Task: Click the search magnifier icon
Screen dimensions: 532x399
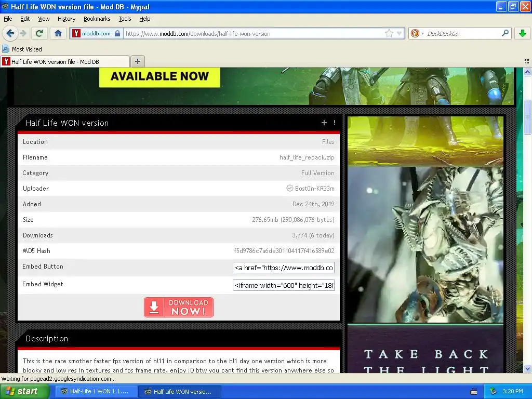Action: [x=505, y=33]
